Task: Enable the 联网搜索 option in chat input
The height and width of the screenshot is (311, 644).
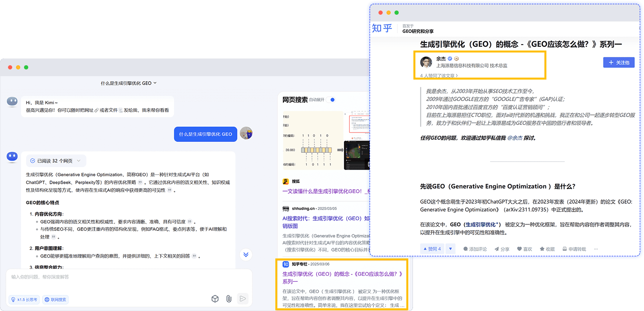Action: pyautogui.click(x=55, y=299)
